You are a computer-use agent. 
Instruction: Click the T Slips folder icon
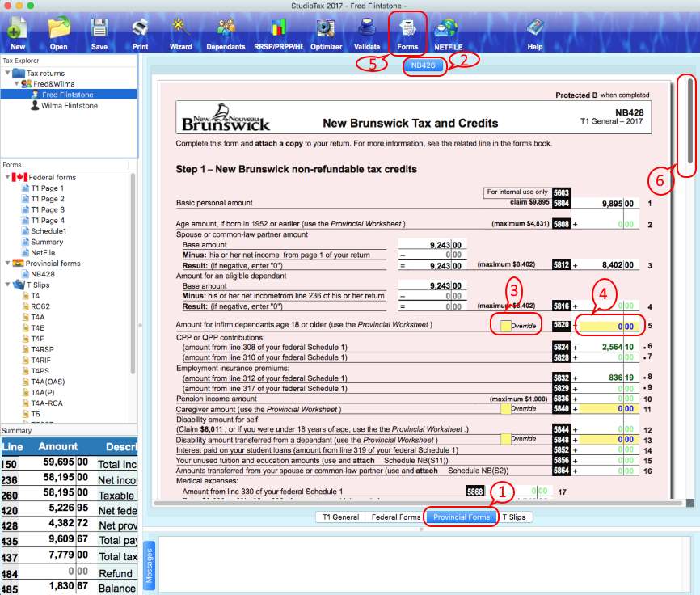tap(19, 285)
